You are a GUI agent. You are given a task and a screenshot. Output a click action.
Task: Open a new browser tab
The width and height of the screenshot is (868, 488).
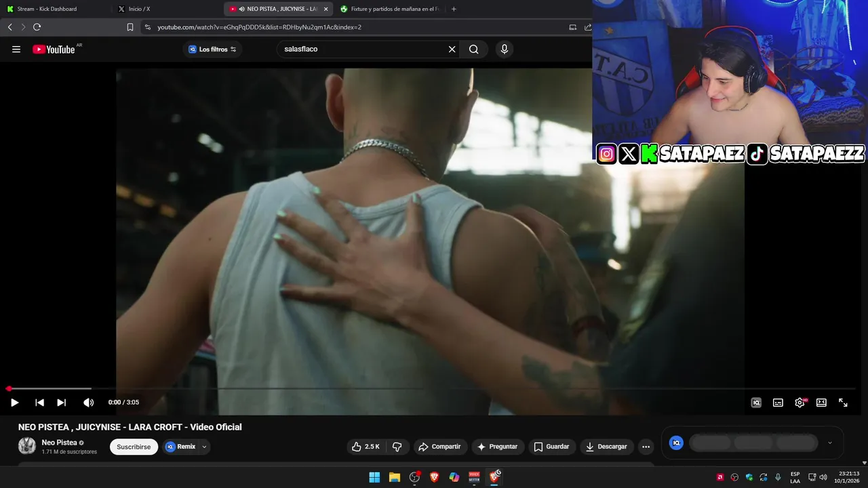(x=454, y=9)
